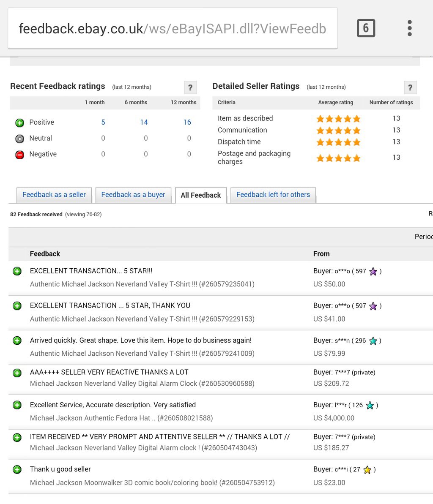
Task: Click the price US $79.99
Action: click(329, 354)
